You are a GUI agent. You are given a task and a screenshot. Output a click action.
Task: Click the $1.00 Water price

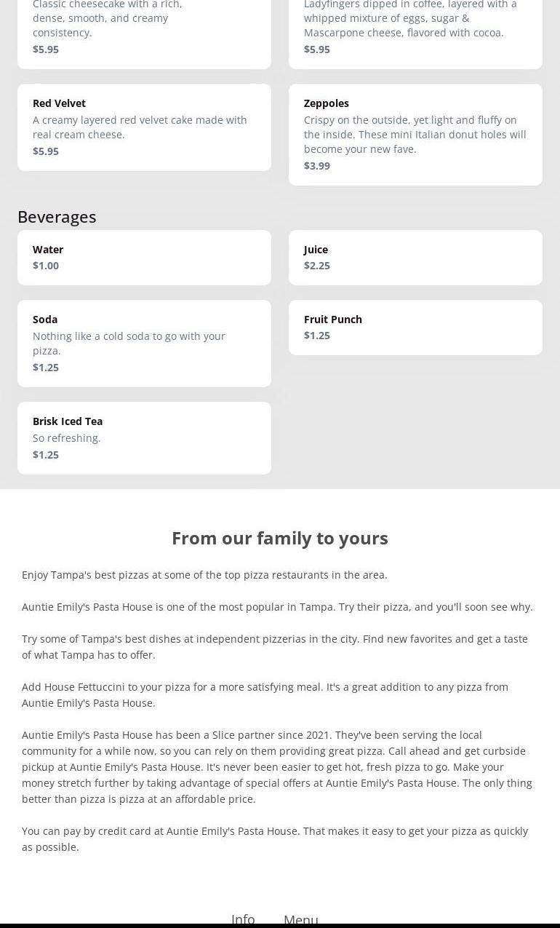point(46,265)
